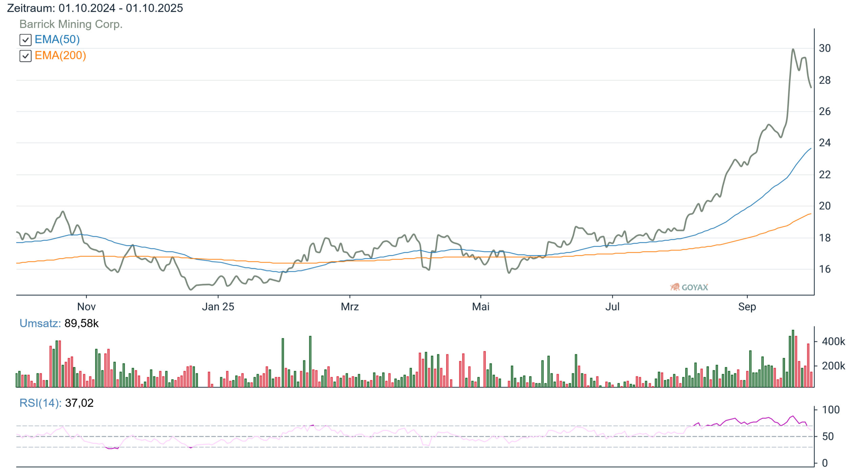Click the RSI axis value 0
The image size is (868, 470).
pyautogui.click(x=825, y=463)
